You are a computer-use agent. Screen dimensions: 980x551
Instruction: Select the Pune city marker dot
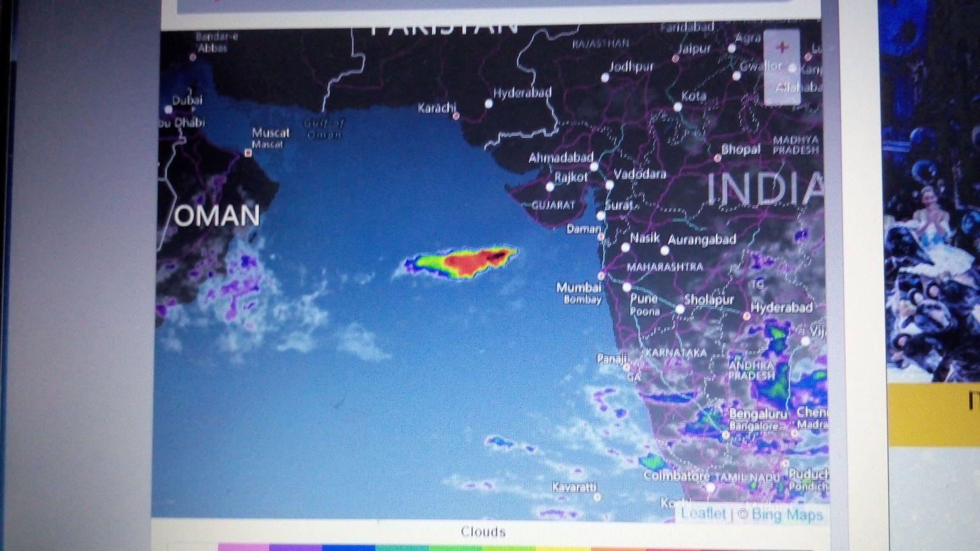coord(627,287)
